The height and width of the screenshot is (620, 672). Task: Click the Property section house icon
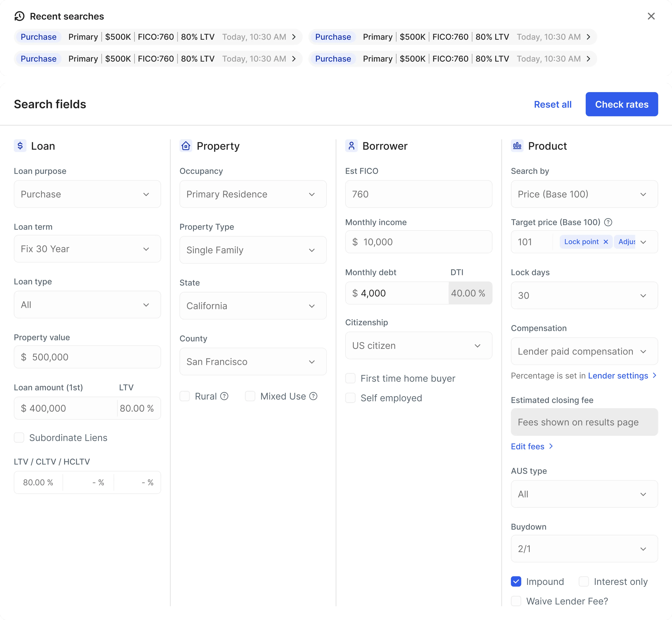point(186,146)
